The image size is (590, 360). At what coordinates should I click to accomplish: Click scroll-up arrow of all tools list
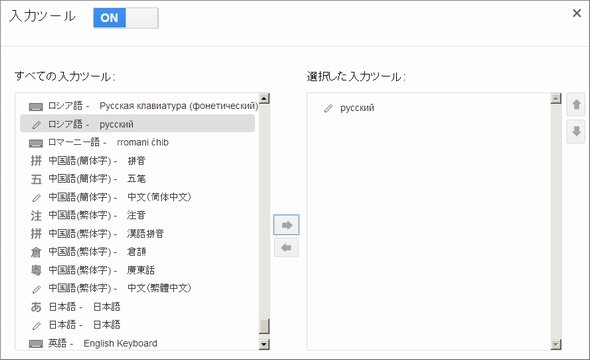coord(264,99)
